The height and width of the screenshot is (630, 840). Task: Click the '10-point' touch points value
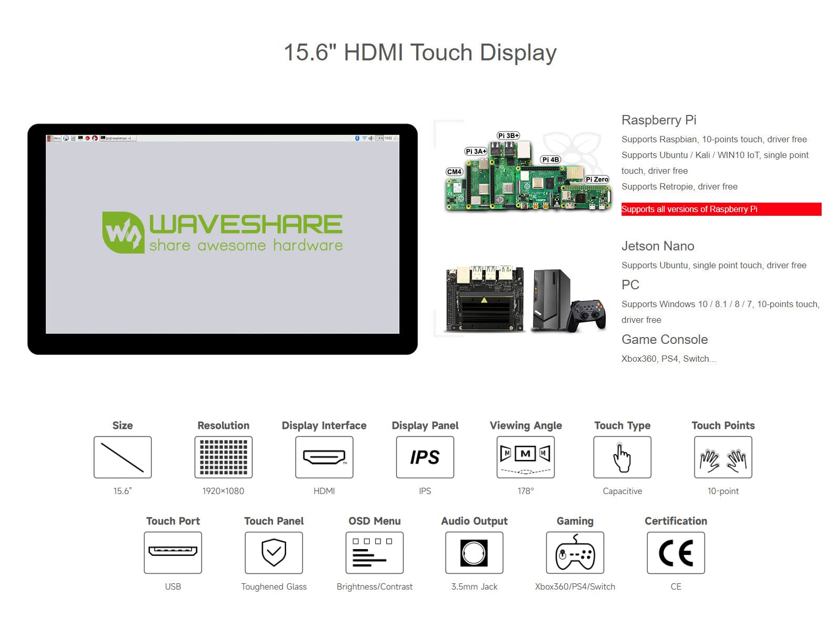[x=723, y=491]
